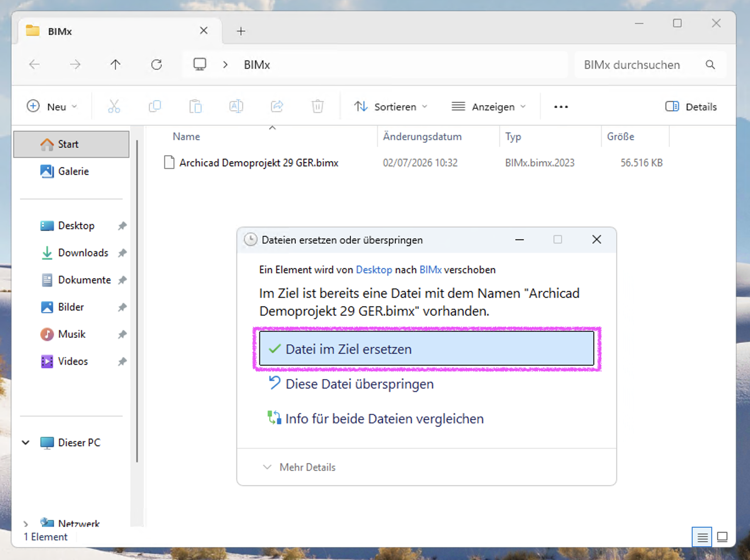Click BIMx in the address bar
The image size is (750, 560).
click(257, 64)
